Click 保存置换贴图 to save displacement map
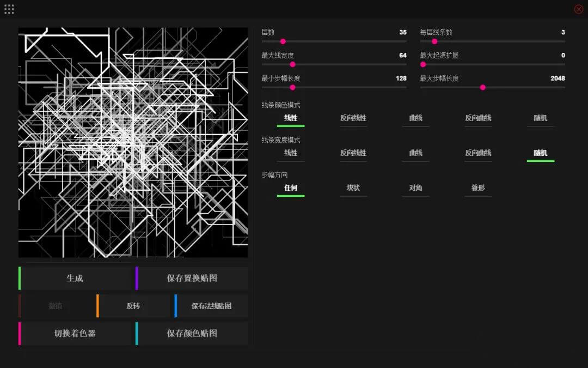 tap(193, 279)
